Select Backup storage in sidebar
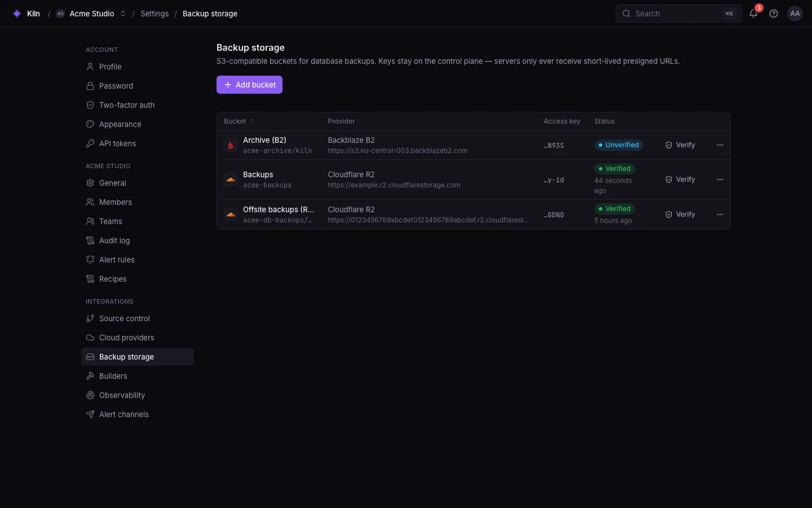812x508 pixels. [138, 357]
